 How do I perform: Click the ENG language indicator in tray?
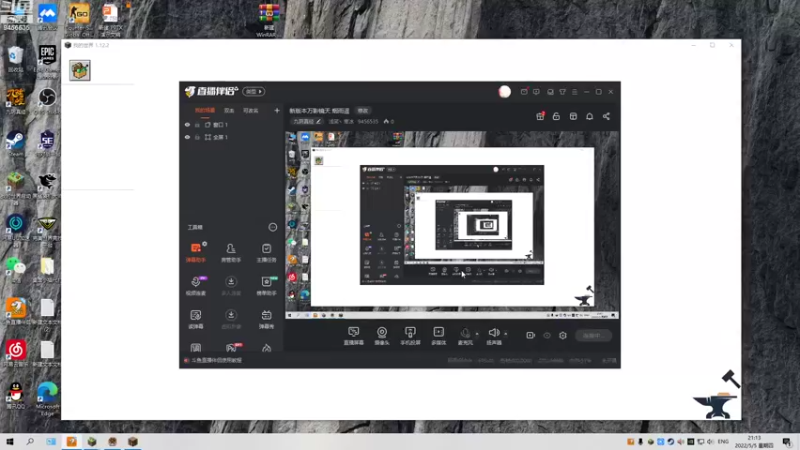pyautogui.click(x=723, y=441)
